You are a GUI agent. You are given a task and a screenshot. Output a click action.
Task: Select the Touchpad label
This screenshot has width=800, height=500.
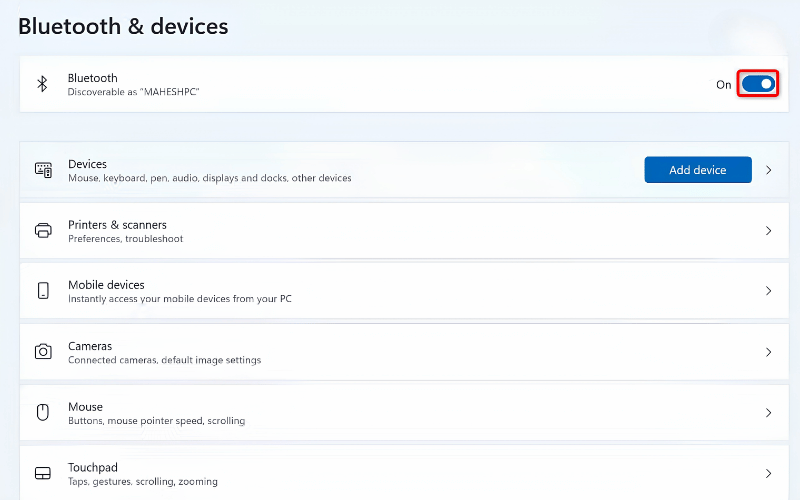tap(93, 467)
